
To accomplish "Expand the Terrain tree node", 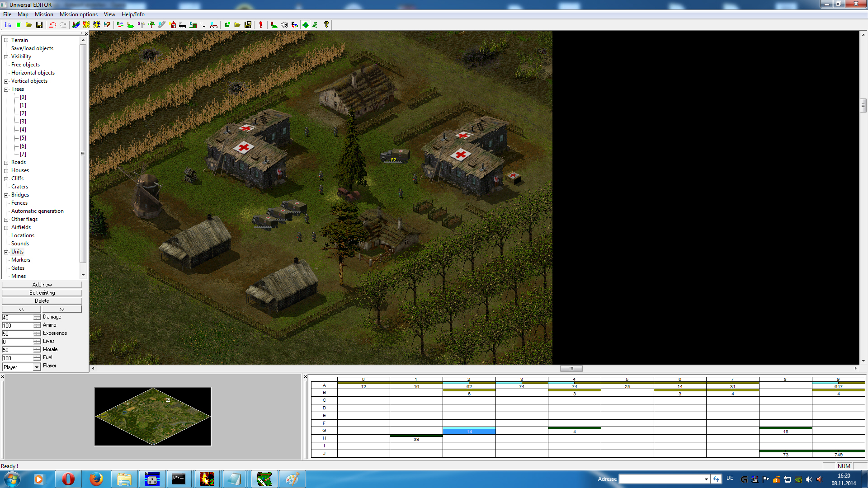I will tap(6, 40).
